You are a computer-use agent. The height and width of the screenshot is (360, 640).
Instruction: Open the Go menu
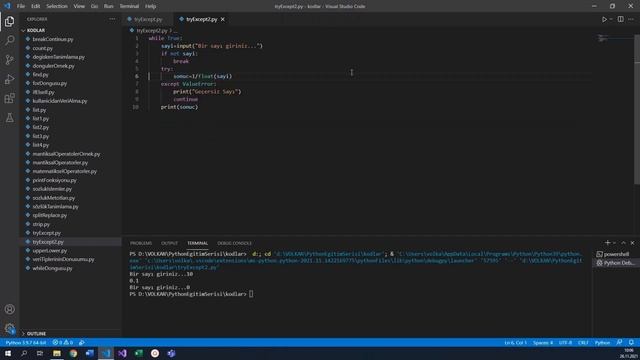click(x=94, y=6)
